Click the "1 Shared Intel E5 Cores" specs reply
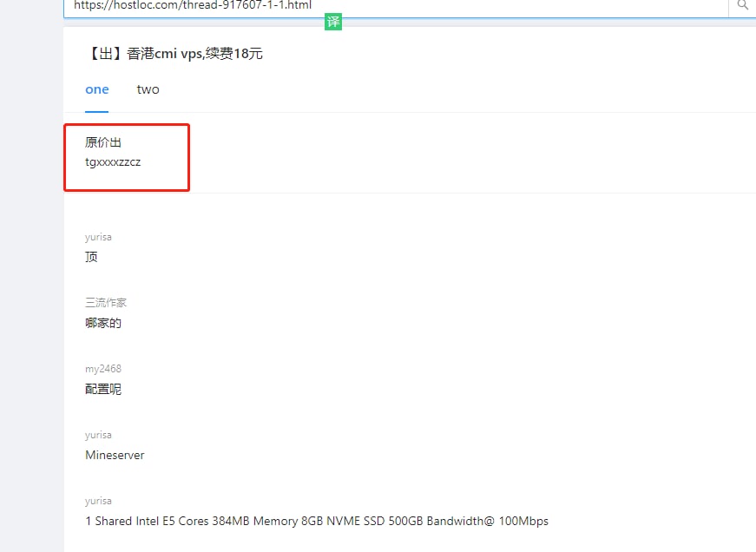756x552 pixels. pos(317,521)
